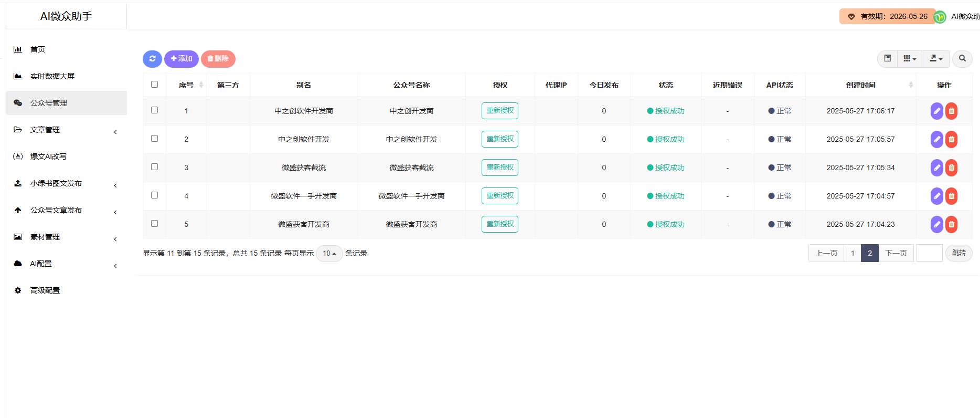Click the 文章管理 folder icon

pos(18,130)
